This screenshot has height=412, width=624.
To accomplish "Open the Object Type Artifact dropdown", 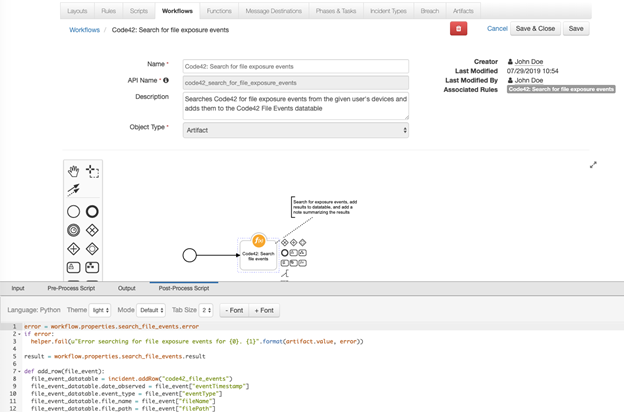I will point(296,130).
